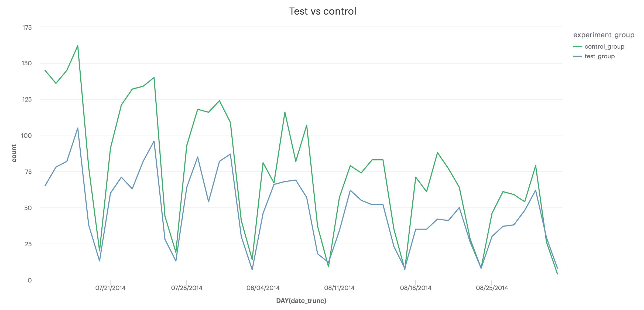Click the chart title Test vs control
Screen dimensions: 644x310
tap(323, 11)
